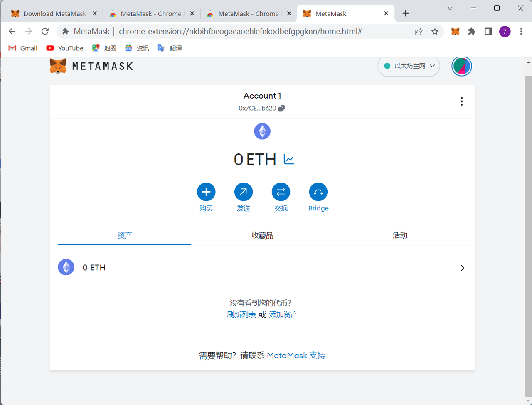This screenshot has height=405, width=532.
Task: Toggle the Chrome side panel icon
Action: point(488,32)
